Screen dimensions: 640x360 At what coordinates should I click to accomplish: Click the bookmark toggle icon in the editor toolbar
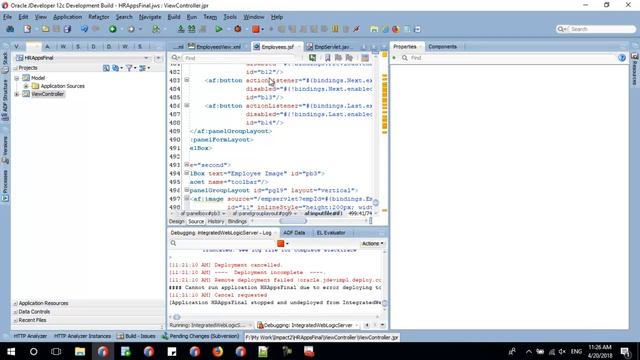(327, 58)
